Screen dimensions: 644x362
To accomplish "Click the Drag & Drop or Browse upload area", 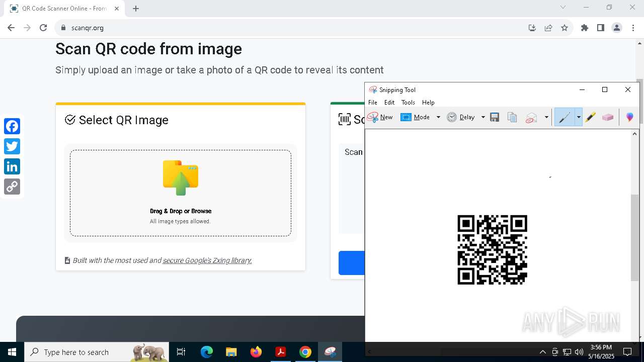I will [181, 193].
